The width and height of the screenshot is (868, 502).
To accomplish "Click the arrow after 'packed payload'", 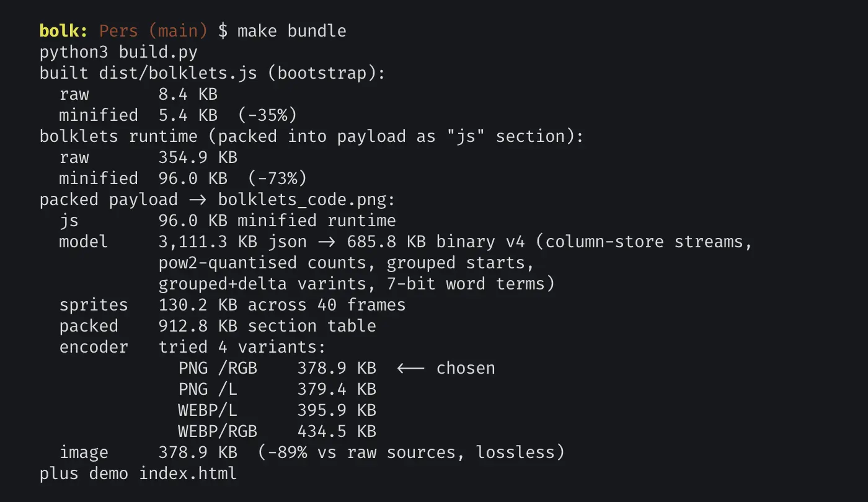I will 198,200.
